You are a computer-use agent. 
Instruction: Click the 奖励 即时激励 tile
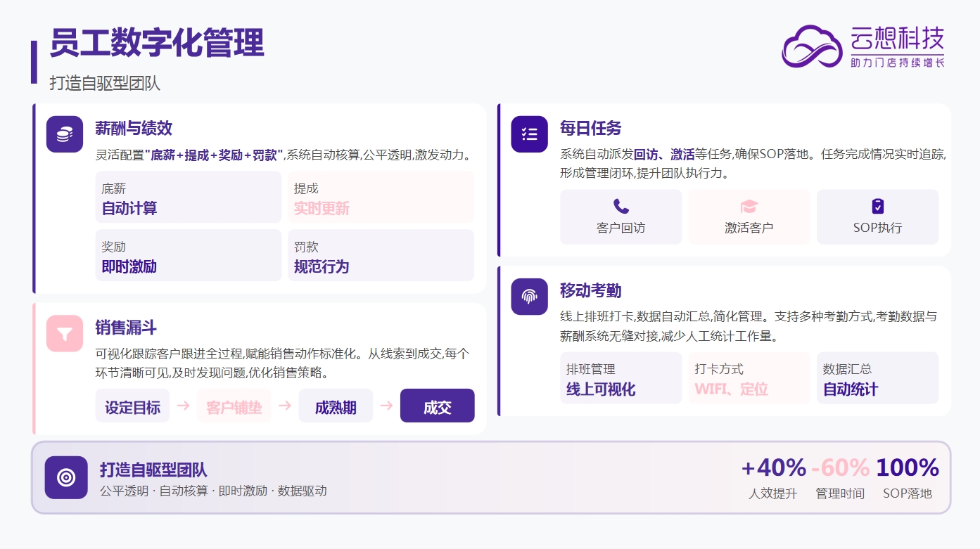pyautogui.click(x=188, y=256)
